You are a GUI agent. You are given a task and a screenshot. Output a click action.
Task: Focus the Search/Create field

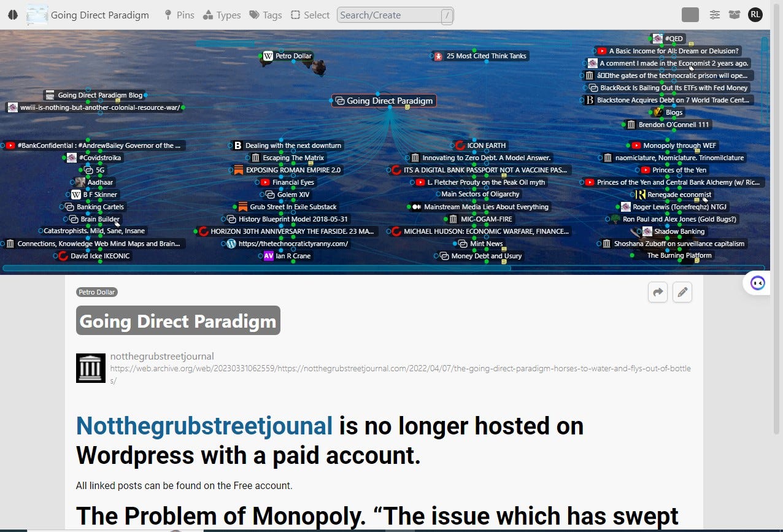pos(395,15)
